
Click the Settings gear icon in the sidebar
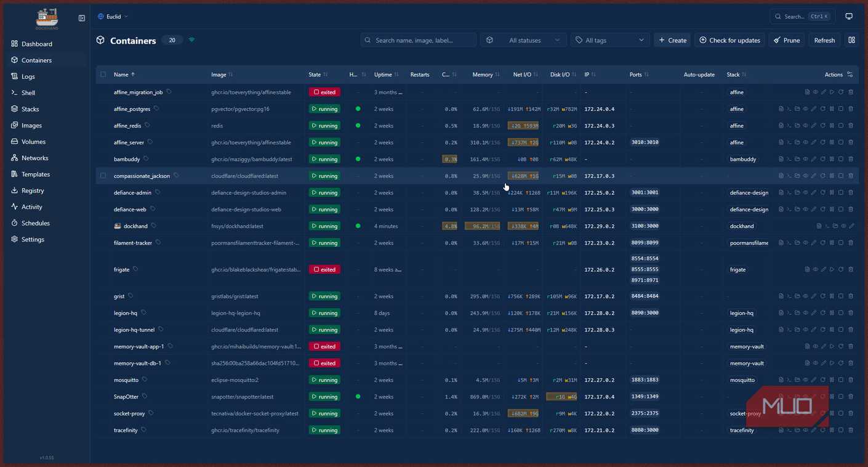(15, 239)
